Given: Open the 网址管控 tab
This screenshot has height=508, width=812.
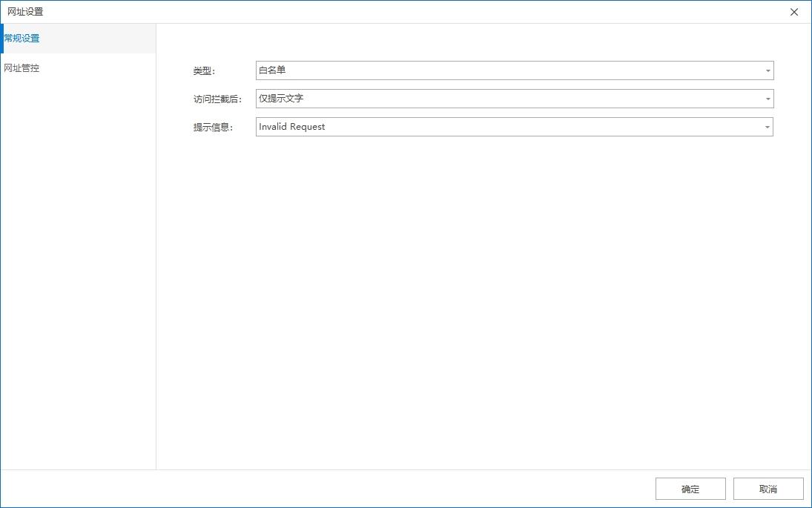Looking at the screenshot, I should pos(22,68).
